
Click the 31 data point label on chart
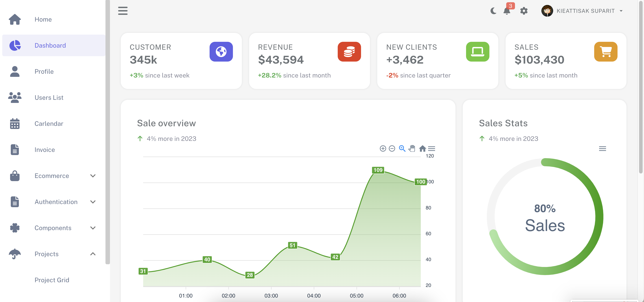[143, 271]
